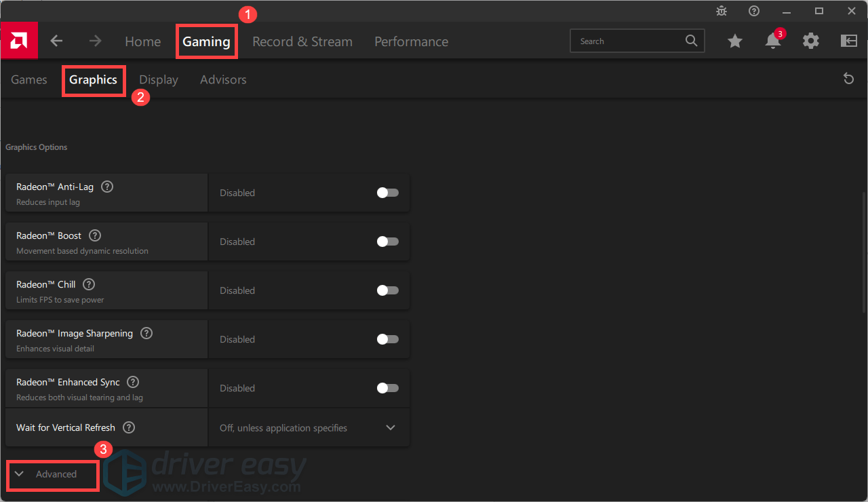Select the Gaming tab
Image resolution: width=868 pixels, height=502 pixels.
point(206,41)
